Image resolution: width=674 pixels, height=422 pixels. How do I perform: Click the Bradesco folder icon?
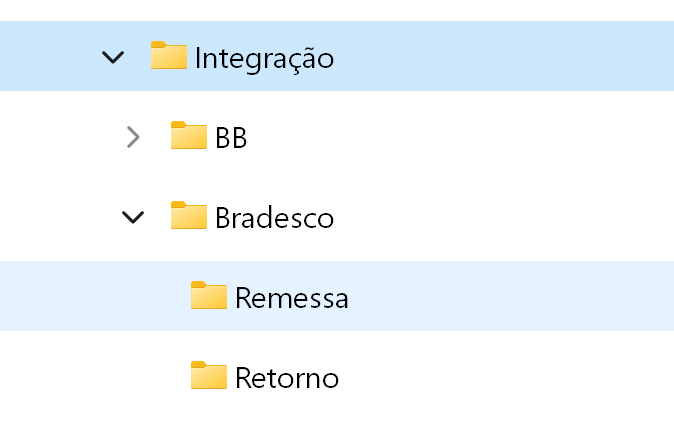(189, 216)
